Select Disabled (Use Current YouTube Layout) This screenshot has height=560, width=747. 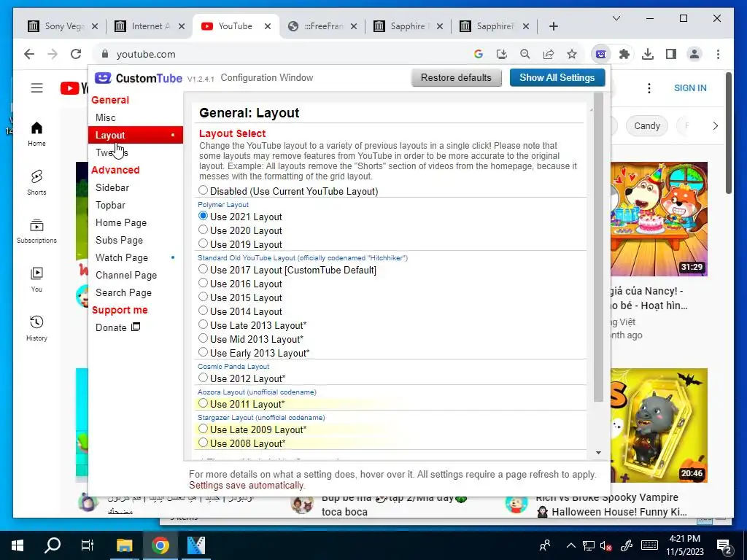click(x=203, y=190)
